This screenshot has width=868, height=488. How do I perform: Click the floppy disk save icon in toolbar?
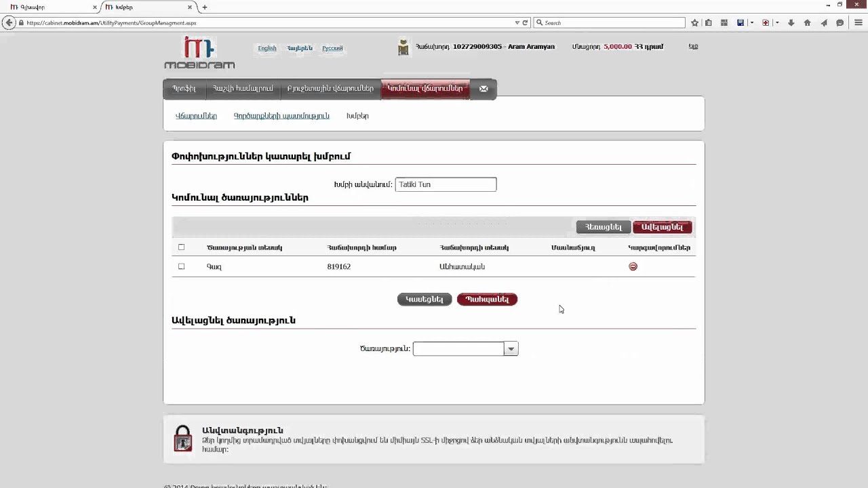pyautogui.click(x=741, y=22)
